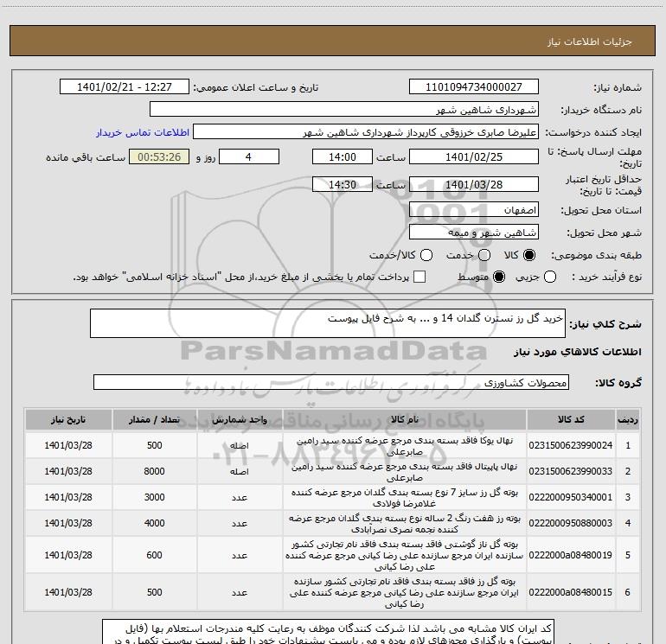Viewport: 666px width, 644px height.
Task: Click the جزئیات اطلاعات نیاز header bar
Action: click(333, 41)
